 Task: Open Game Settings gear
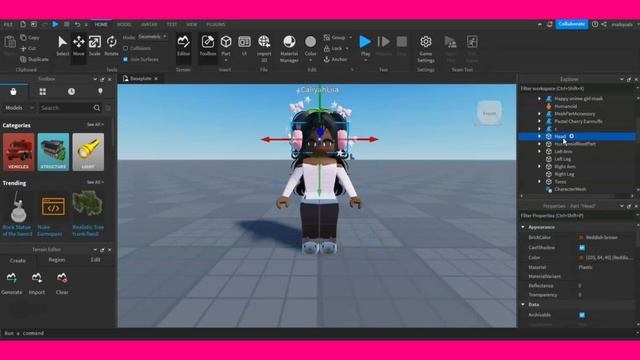point(426,48)
